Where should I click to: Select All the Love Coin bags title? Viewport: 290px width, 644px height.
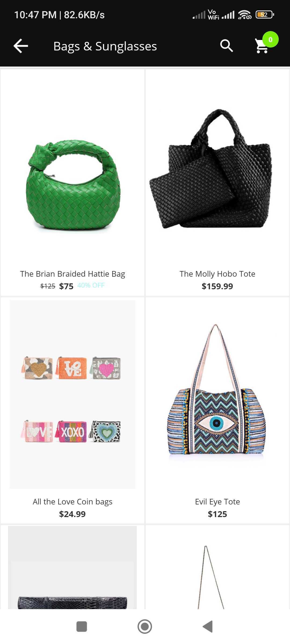click(x=73, y=502)
